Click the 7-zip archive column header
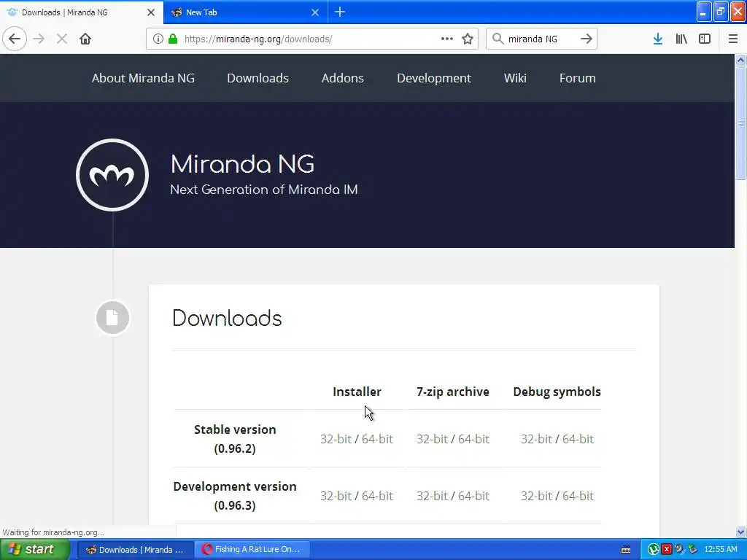 pyautogui.click(x=452, y=392)
